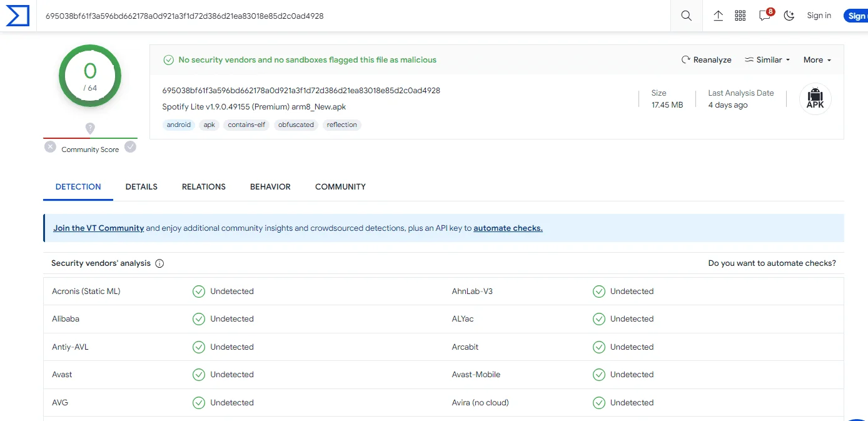The image size is (868, 421).
Task: Click the apk tag
Action: point(209,125)
